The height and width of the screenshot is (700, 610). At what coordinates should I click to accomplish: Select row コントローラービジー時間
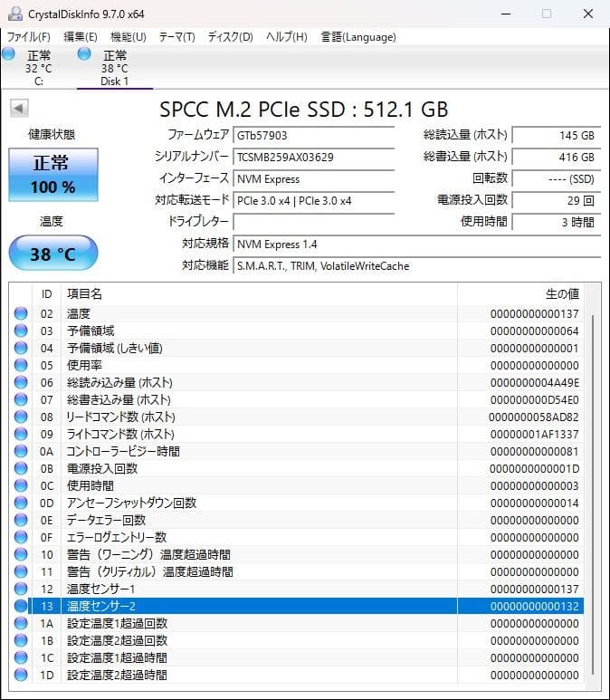[x=297, y=451]
